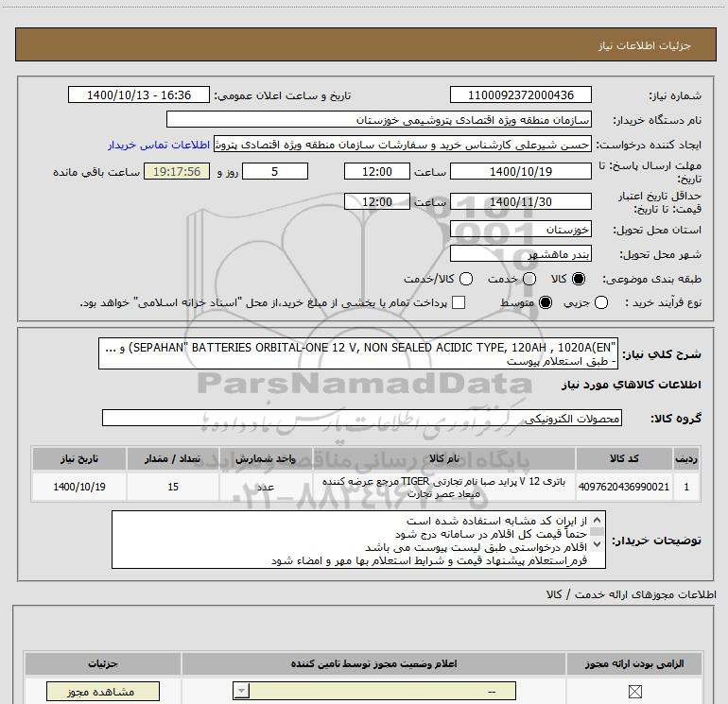Click the general description SEPAHAN BATTERIES text box
This screenshot has height=704, width=728.
point(358,353)
